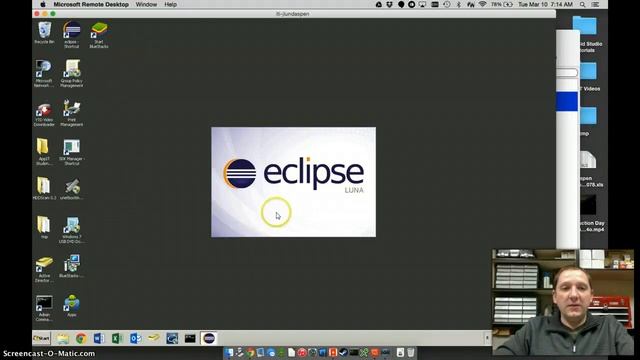The image size is (640, 360).
Task: Open the Admin Command prompt desktop shortcut
Action: click(x=44, y=308)
